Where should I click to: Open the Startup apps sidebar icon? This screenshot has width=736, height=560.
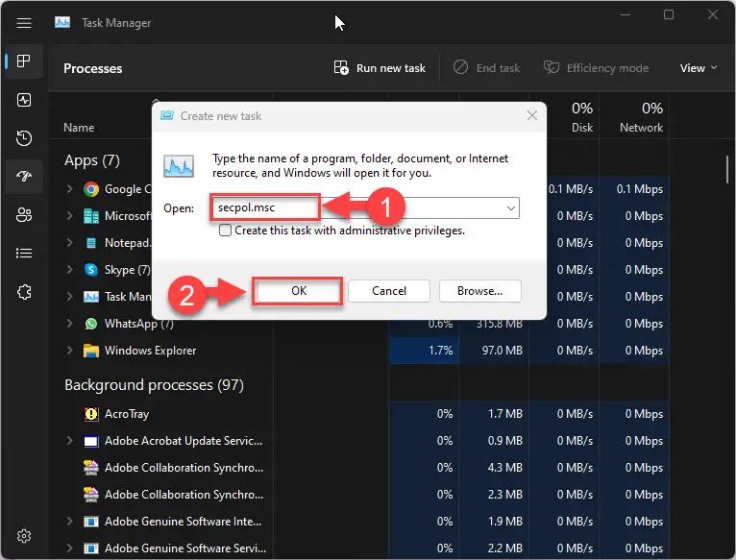point(24,177)
